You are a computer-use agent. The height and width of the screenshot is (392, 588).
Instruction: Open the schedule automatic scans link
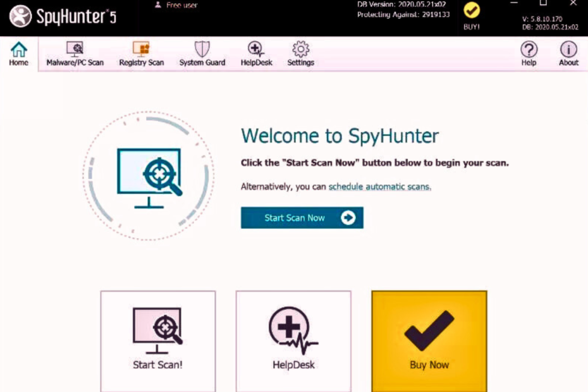pyautogui.click(x=379, y=187)
